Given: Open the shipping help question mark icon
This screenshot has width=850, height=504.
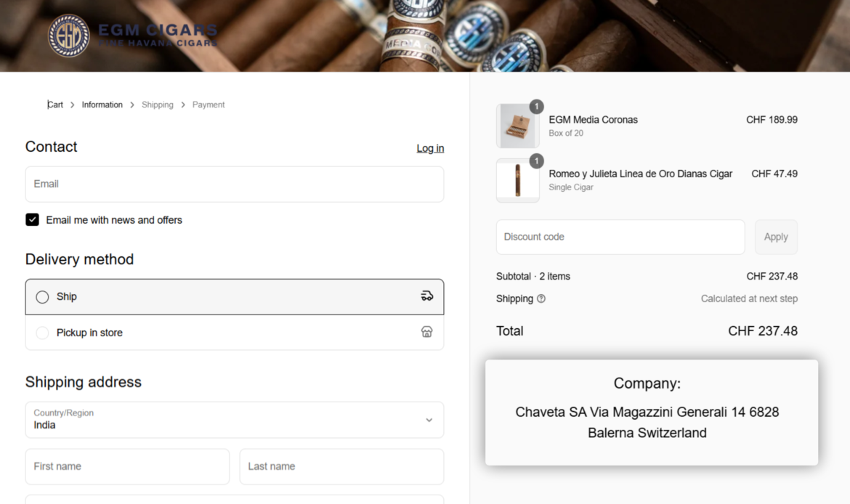Looking at the screenshot, I should pyautogui.click(x=541, y=298).
